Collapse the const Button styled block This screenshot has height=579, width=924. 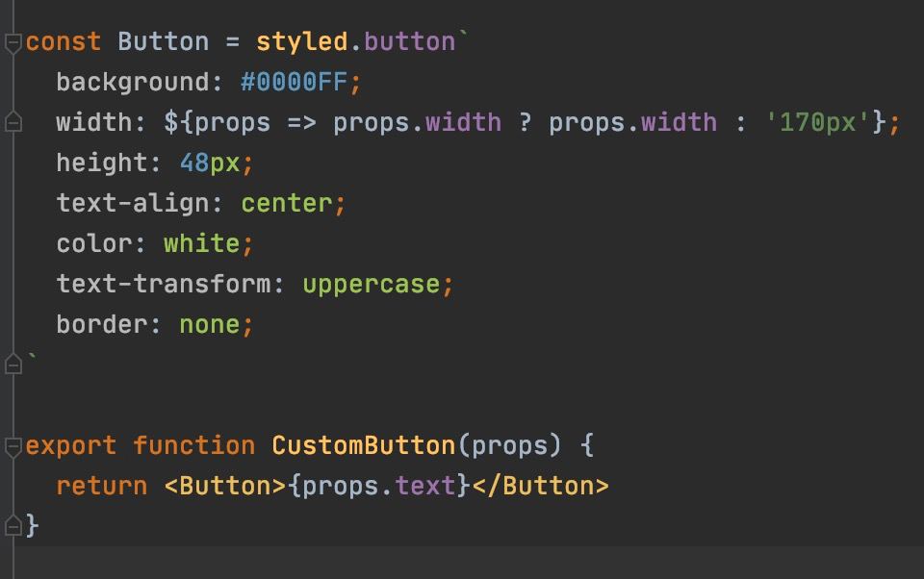(x=13, y=42)
